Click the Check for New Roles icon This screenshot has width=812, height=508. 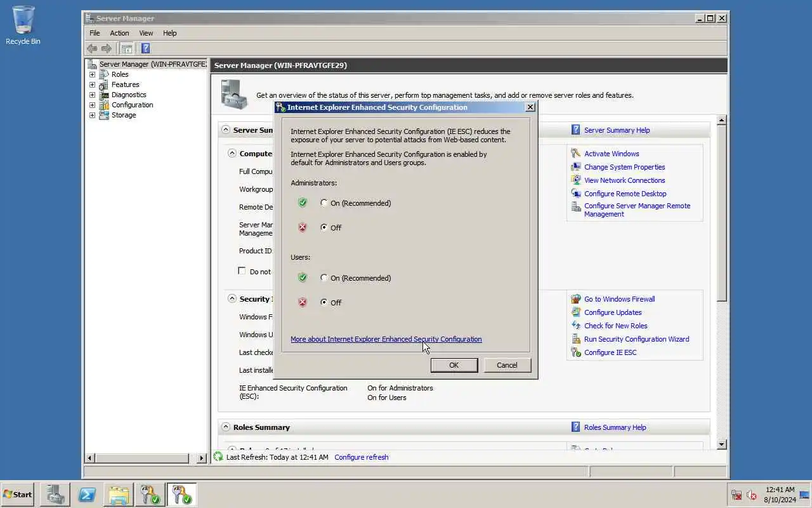[576, 326]
